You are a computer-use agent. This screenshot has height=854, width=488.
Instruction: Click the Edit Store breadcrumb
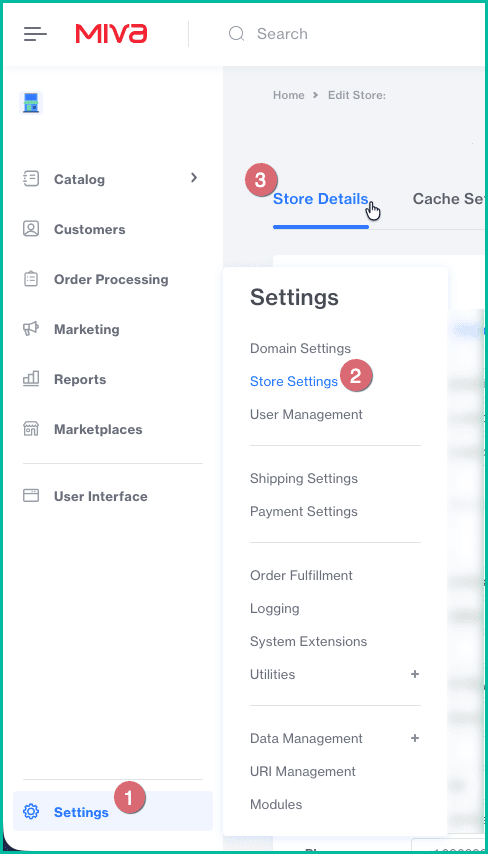[357, 95]
